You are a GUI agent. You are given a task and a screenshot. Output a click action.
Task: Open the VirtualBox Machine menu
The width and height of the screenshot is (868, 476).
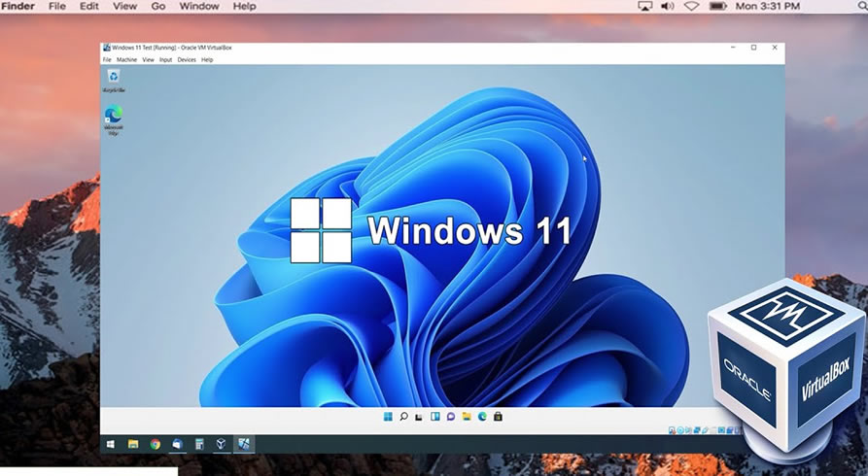pos(126,60)
